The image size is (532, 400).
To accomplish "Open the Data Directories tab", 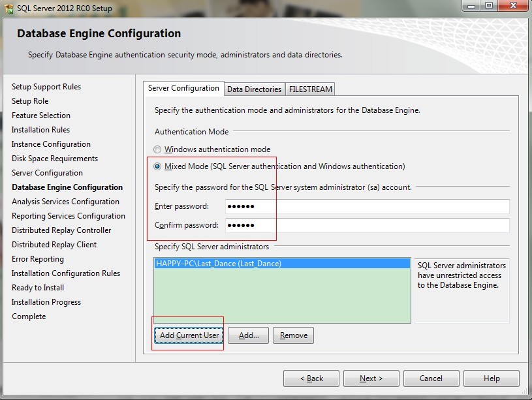I will (254, 89).
